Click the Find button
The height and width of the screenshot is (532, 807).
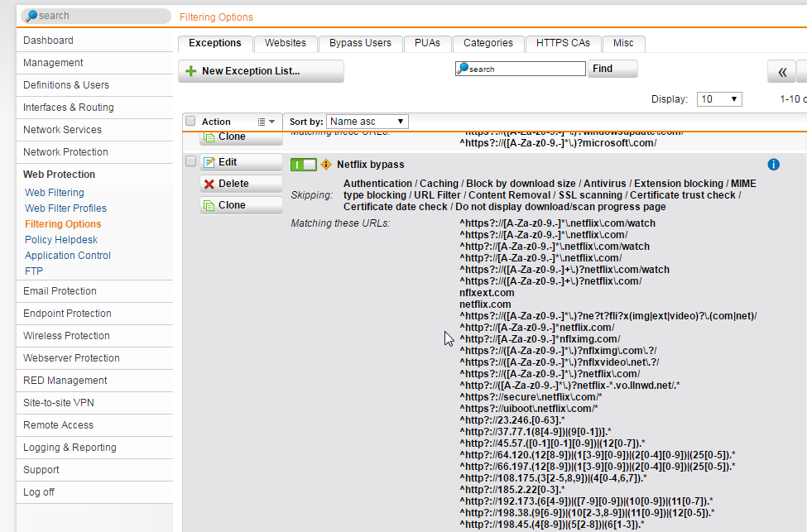[612, 69]
